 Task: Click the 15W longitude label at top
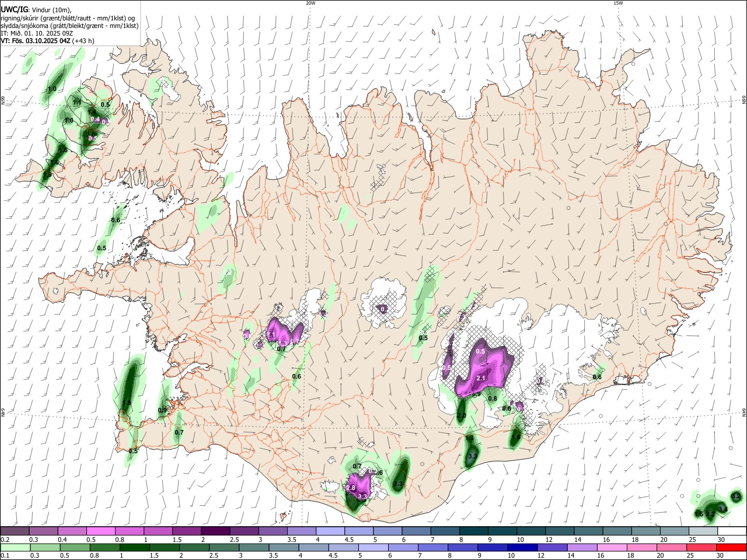(617, 3)
